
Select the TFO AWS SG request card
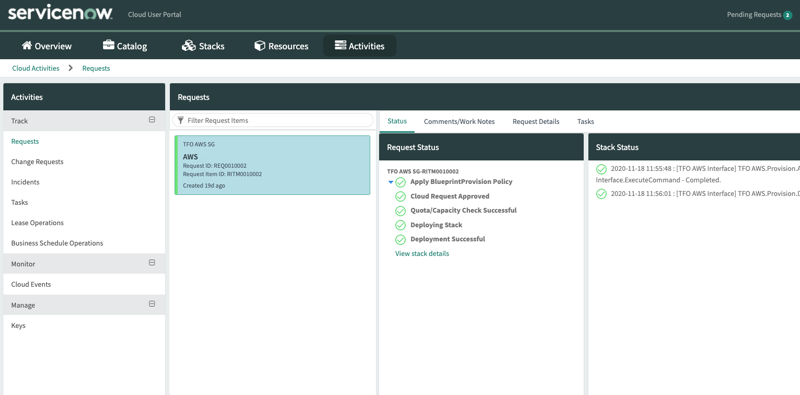(x=272, y=165)
